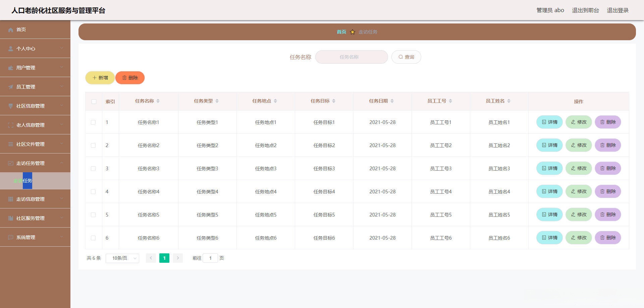Viewport: 644px width, 308px height.
Task: Click the person icon beside 个人中心
Action: point(11,49)
